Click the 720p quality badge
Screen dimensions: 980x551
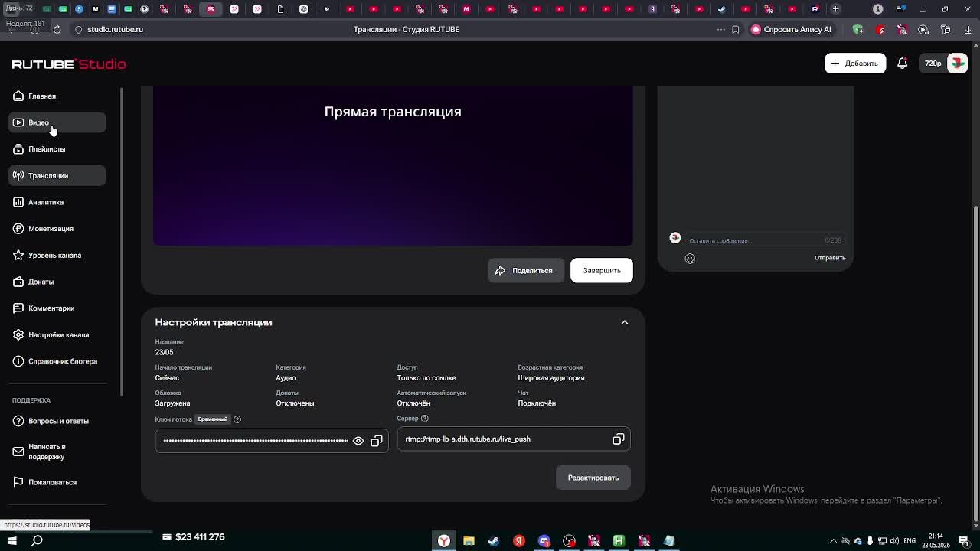click(x=933, y=64)
